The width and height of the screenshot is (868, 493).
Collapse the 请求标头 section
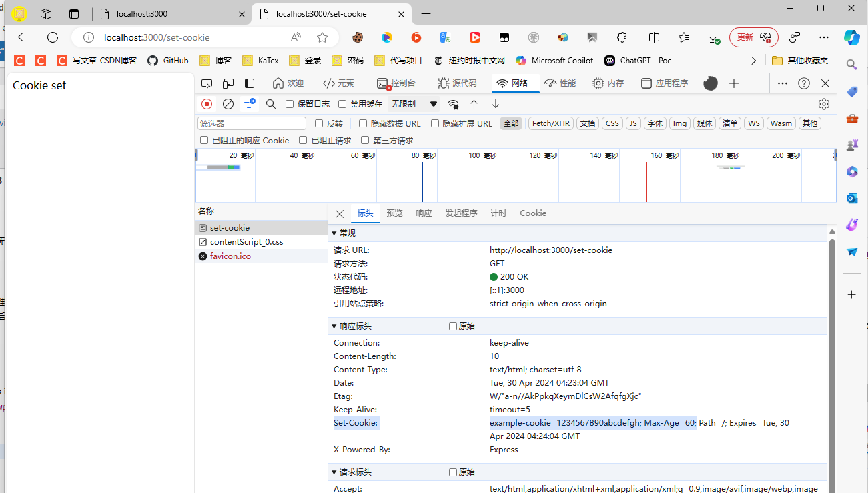click(x=334, y=472)
